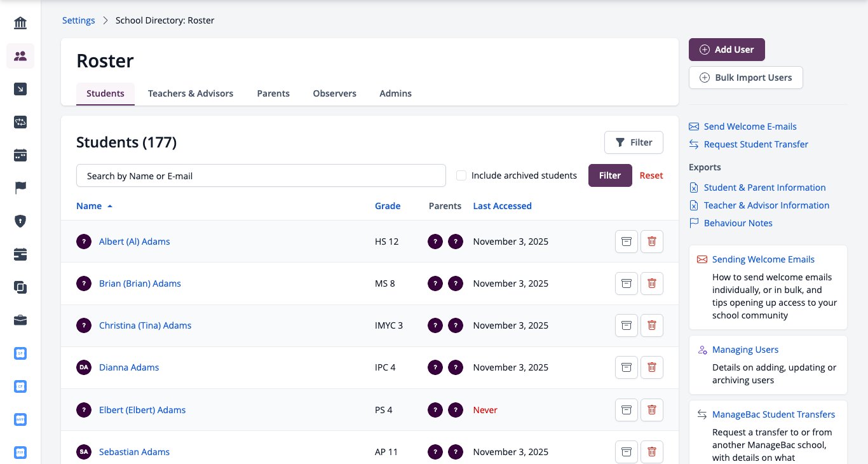Viewport: 868px width, 464px height.
Task: Focus the Search by Name or E-mail field
Action: click(261, 175)
